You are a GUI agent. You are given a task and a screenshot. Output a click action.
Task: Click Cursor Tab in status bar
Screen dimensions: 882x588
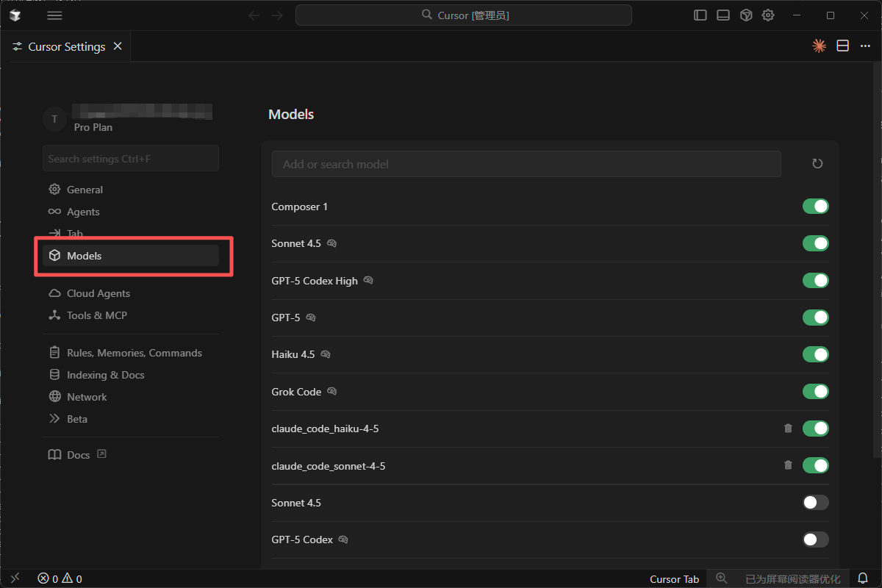point(674,578)
